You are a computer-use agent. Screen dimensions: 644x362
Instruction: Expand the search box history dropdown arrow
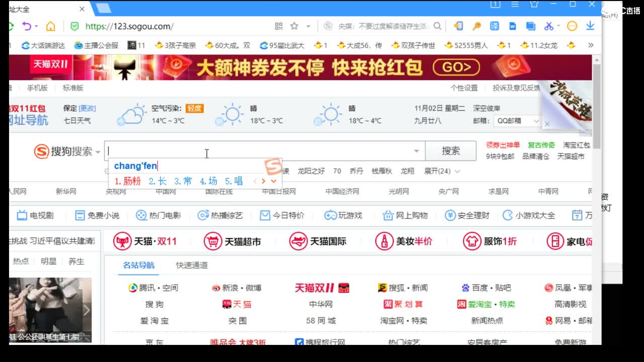[416, 151]
